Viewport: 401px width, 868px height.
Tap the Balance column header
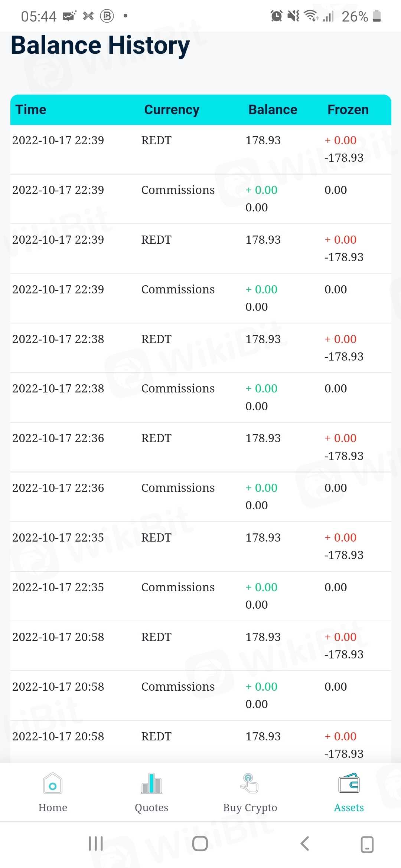click(273, 110)
